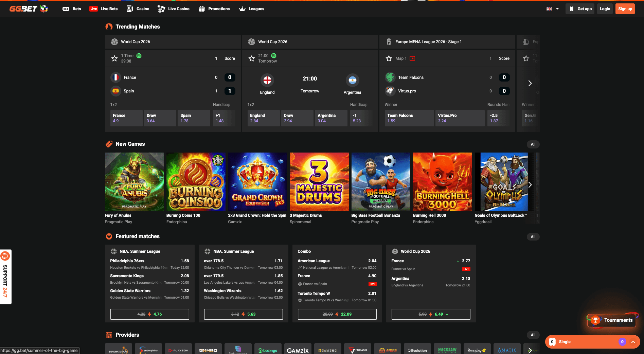Screen dimensions: 644x354
Task: Click the Argentina team flag icon
Action: point(352,80)
